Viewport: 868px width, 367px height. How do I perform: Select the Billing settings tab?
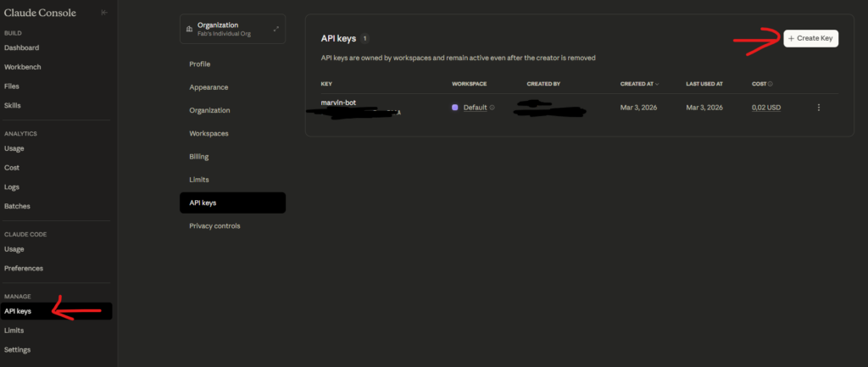199,157
